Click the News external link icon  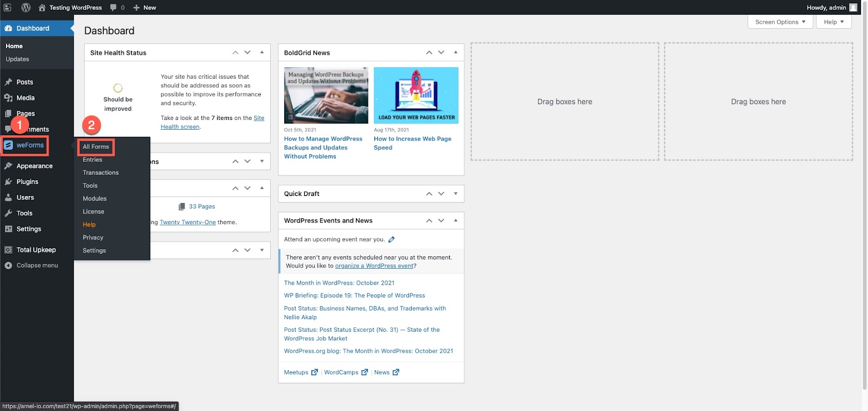pyautogui.click(x=396, y=372)
